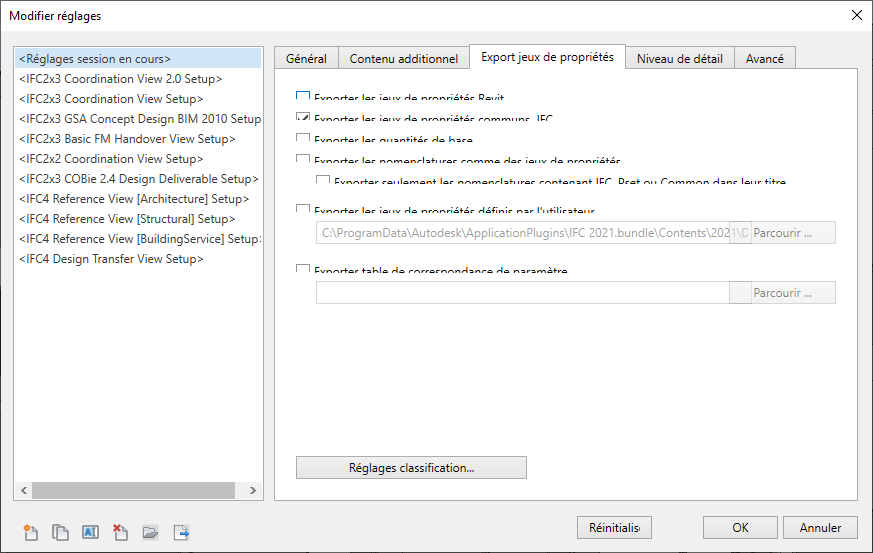Image resolution: width=873 pixels, height=553 pixels.
Task: Select <Réglages session en cours> setup
Action: point(138,58)
